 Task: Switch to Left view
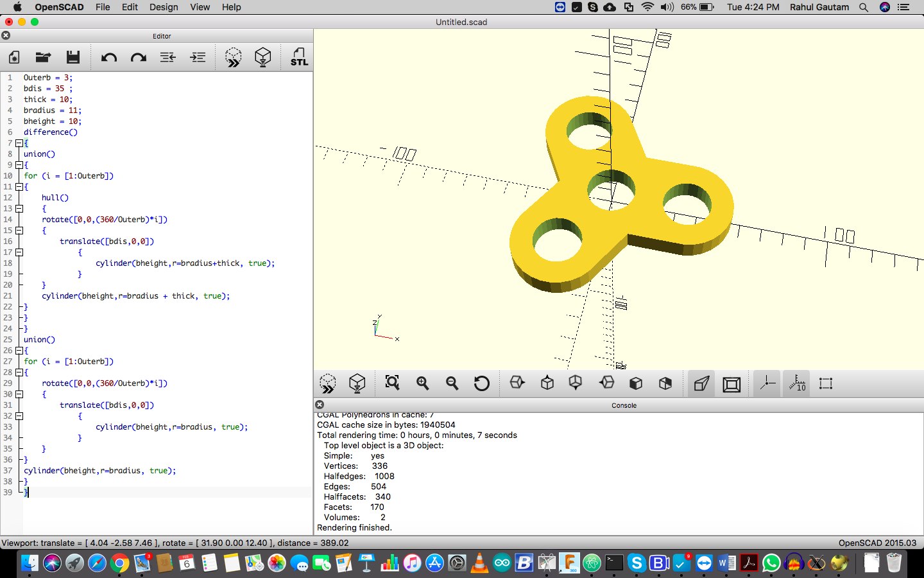606,383
